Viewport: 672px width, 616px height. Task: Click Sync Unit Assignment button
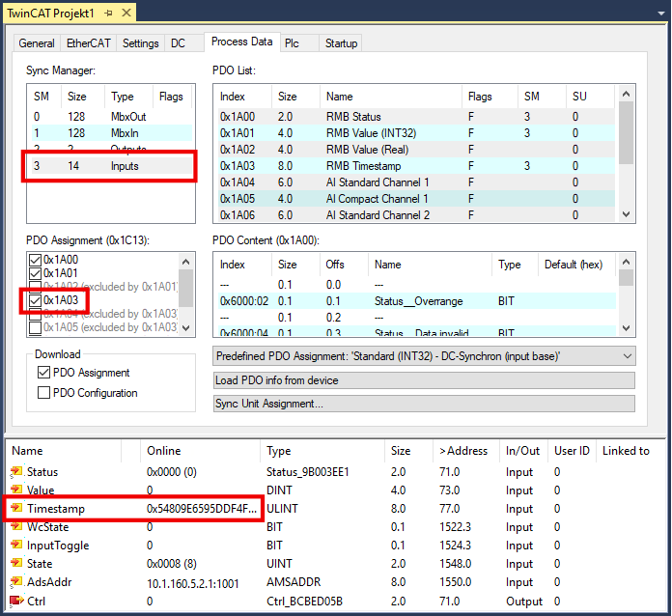(424, 404)
